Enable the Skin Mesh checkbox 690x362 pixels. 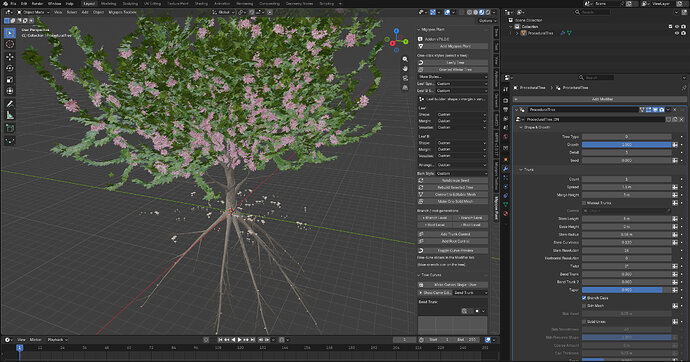pyautogui.click(x=584, y=306)
